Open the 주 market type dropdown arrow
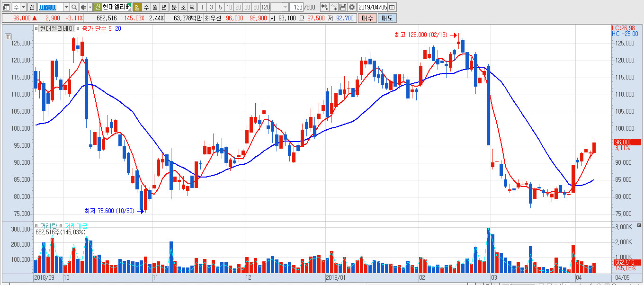This screenshot has height=285, width=644. tap(23, 7)
